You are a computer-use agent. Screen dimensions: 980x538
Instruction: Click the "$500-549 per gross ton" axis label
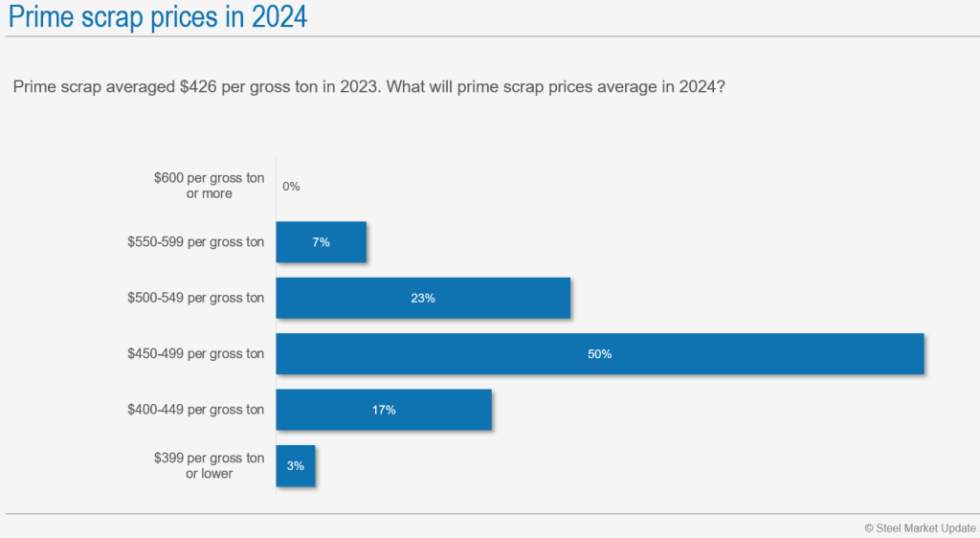coord(195,298)
